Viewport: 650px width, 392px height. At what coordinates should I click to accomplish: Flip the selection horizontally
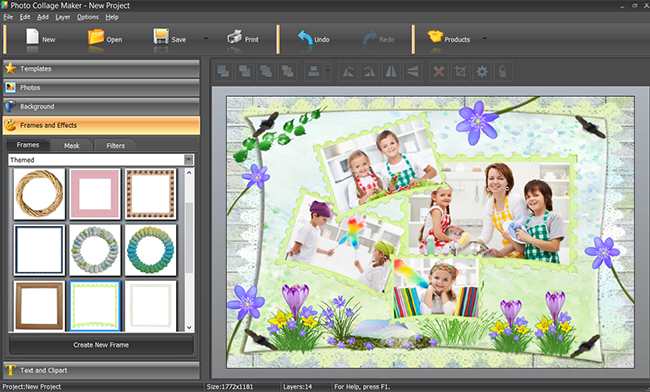(390, 72)
